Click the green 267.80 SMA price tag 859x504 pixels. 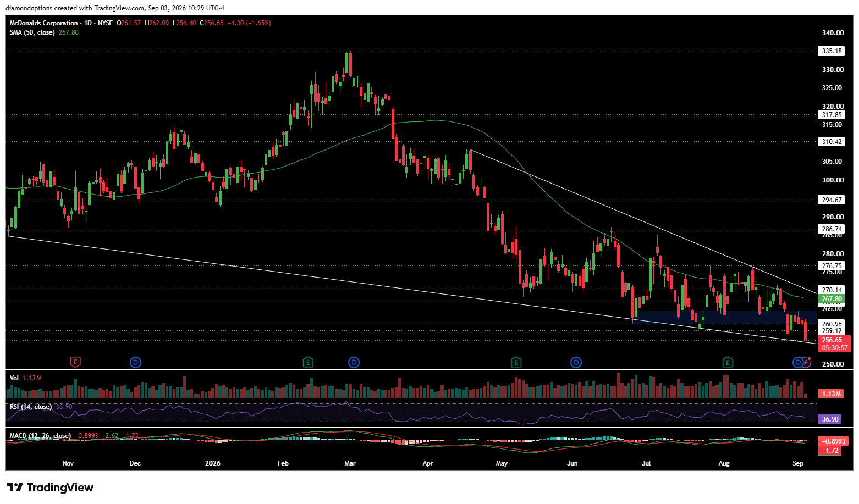pyautogui.click(x=832, y=300)
